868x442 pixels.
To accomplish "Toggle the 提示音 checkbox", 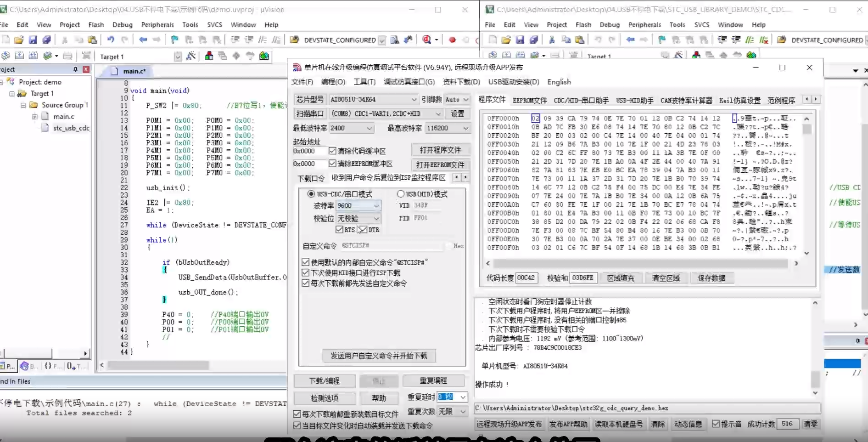I will pyautogui.click(x=716, y=424).
